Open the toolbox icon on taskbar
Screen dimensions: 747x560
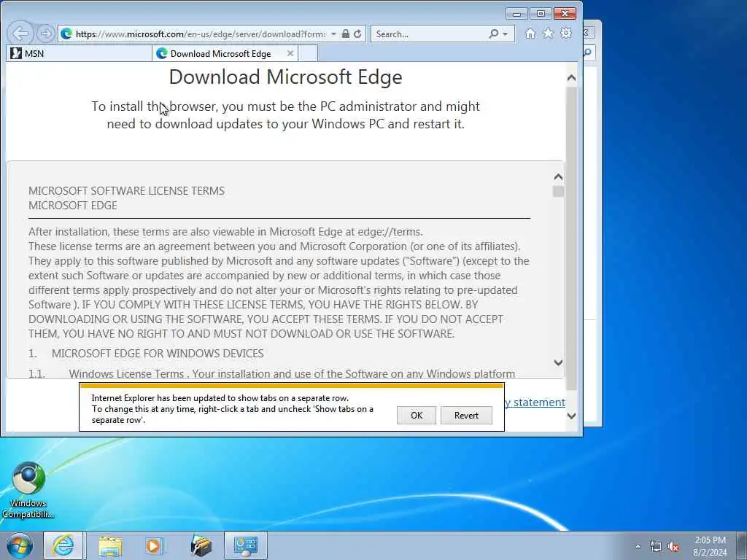(201, 545)
